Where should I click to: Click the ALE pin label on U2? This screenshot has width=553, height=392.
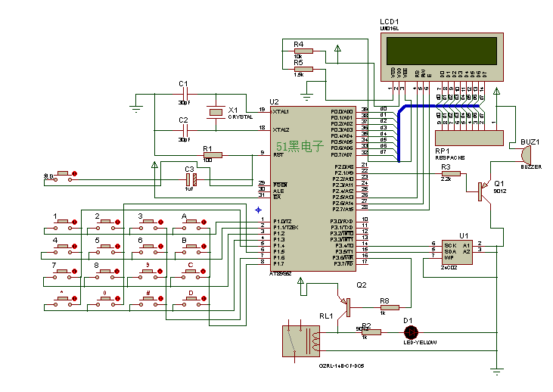click(x=278, y=191)
